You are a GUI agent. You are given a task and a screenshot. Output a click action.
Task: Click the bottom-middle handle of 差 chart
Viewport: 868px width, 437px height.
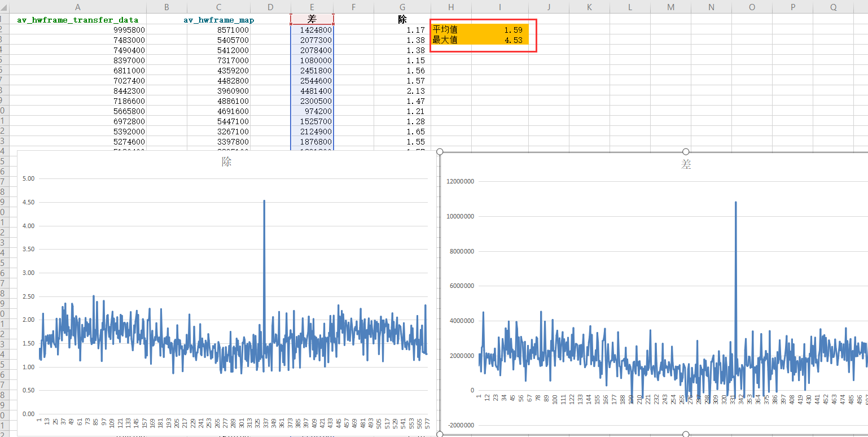tap(686, 434)
